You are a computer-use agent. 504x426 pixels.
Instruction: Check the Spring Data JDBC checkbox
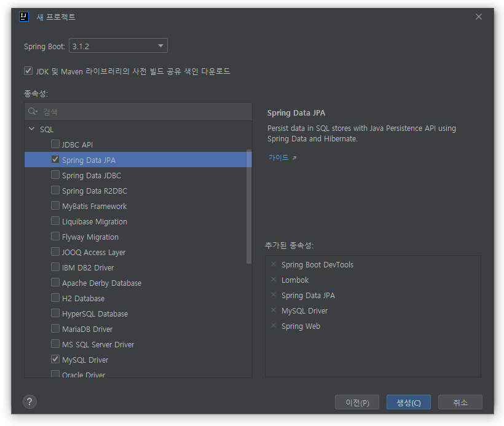(x=55, y=175)
